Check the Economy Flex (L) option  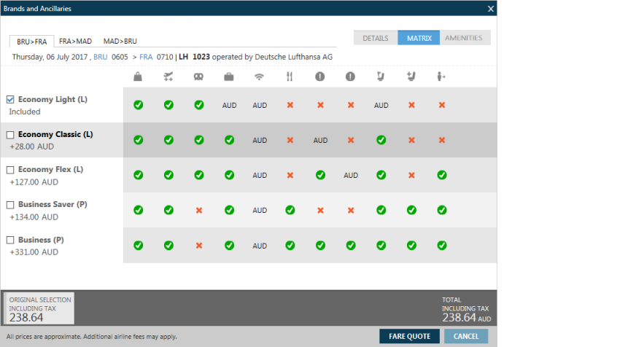10,170
